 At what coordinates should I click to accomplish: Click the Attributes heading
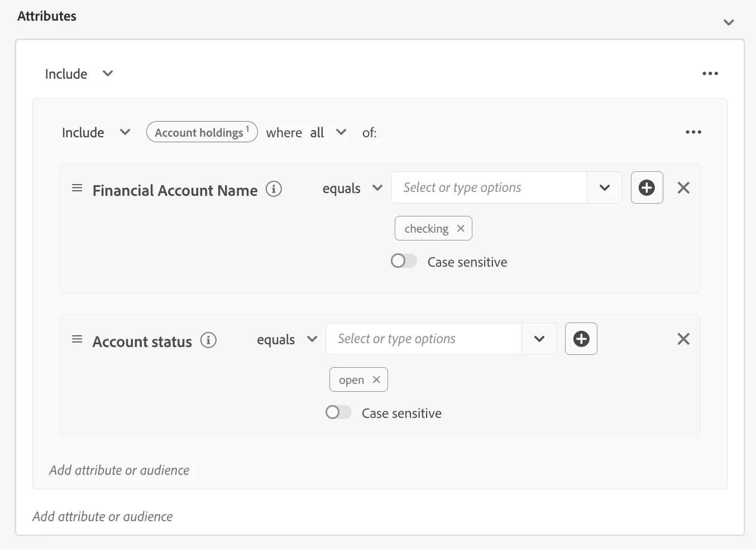[47, 16]
